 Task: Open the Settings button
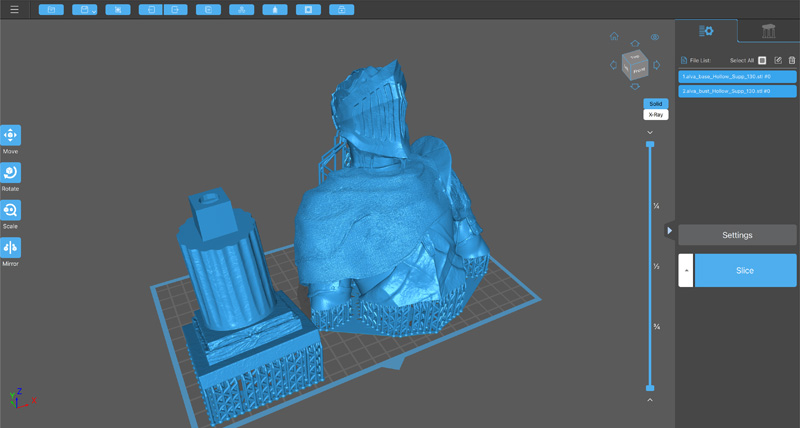point(737,235)
